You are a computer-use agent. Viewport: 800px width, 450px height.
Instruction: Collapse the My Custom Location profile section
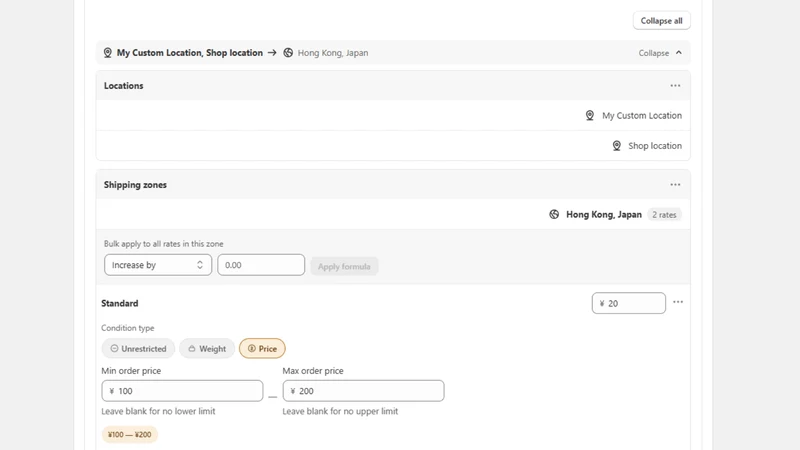click(x=660, y=53)
